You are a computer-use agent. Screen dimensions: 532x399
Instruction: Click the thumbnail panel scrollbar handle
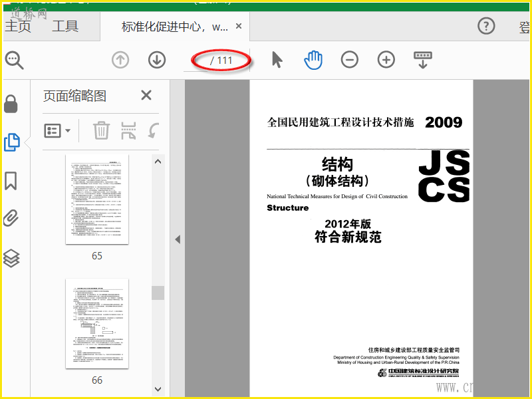click(158, 293)
